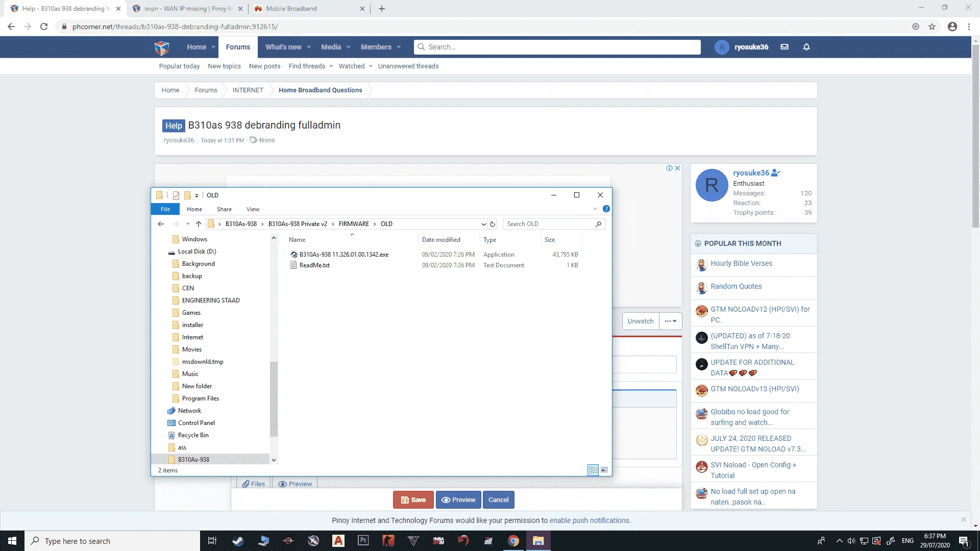Image resolution: width=980 pixels, height=551 pixels.
Task: Open Task View on the taskbar
Action: 212,541
